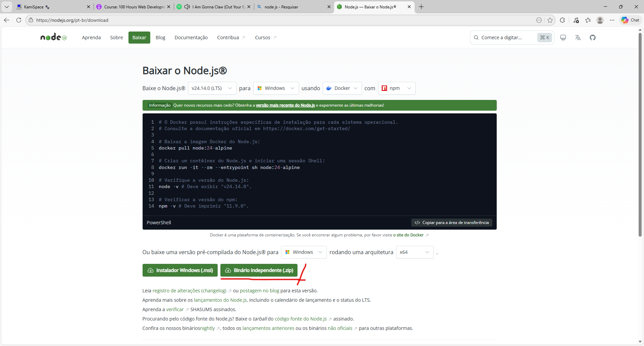644x346 pixels.
Task: Open the não oficiais binaries link
Action: [x=342, y=328]
